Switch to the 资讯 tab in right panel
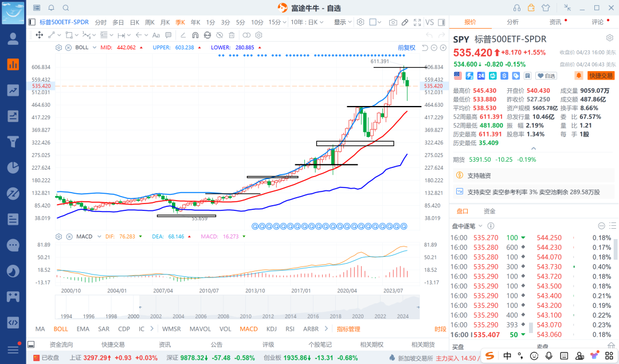The width and height of the screenshot is (619, 364). pos(555,22)
